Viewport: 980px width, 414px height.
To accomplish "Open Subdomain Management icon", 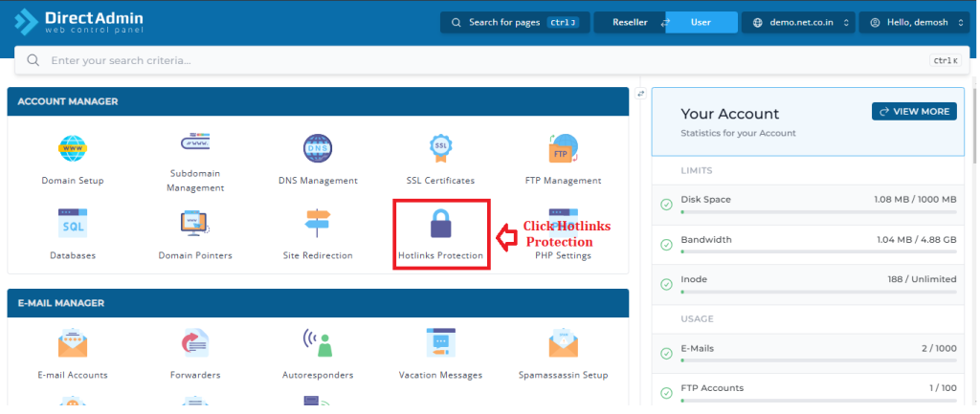I will pos(195,142).
